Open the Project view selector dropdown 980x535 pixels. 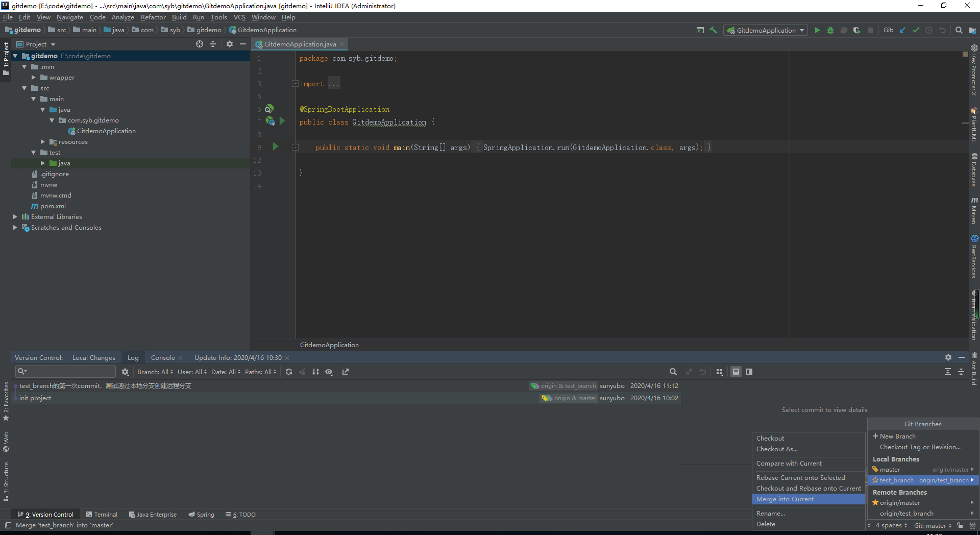(x=36, y=44)
